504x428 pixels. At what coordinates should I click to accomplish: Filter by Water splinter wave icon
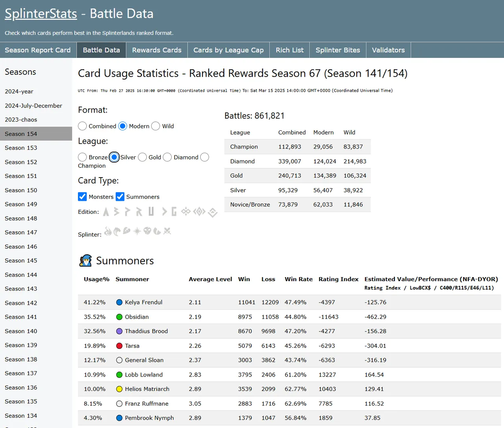pyautogui.click(x=117, y=232)
